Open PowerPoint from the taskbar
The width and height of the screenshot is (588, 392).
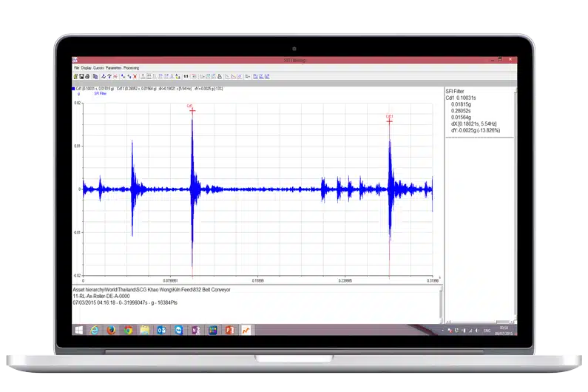[229, 330]
